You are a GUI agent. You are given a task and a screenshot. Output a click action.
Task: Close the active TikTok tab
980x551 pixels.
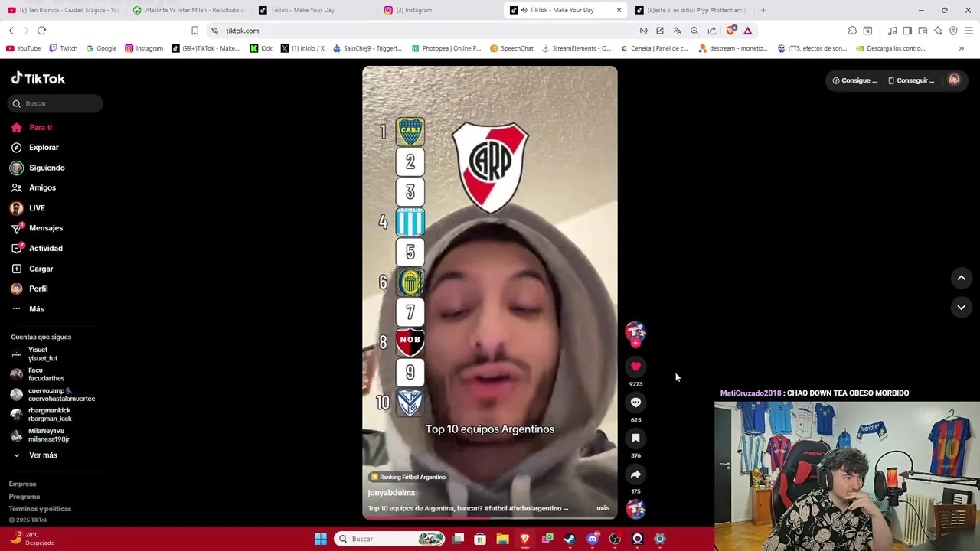click(619, 10)
